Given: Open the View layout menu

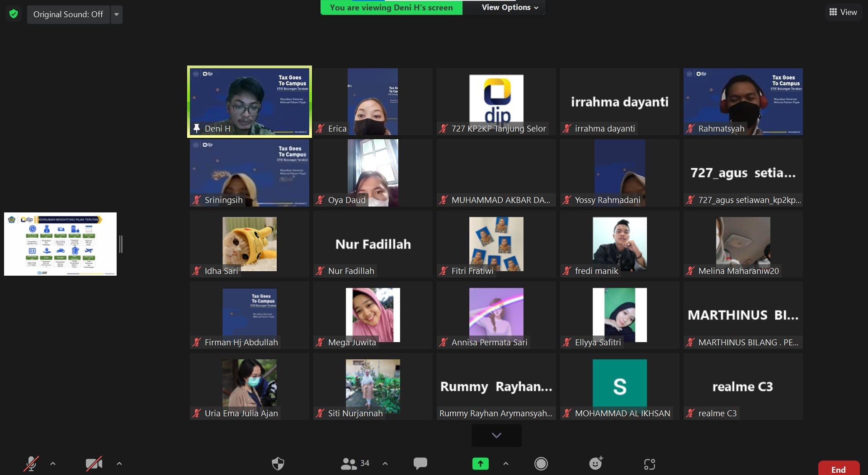Looking at the screenshot, I should [x=843, y=12].
